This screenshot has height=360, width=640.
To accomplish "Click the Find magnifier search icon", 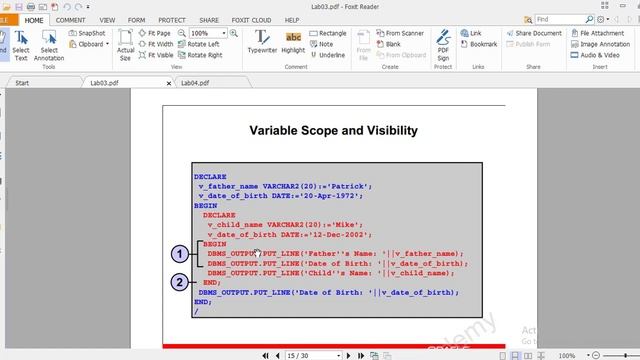I will (589, 19).
